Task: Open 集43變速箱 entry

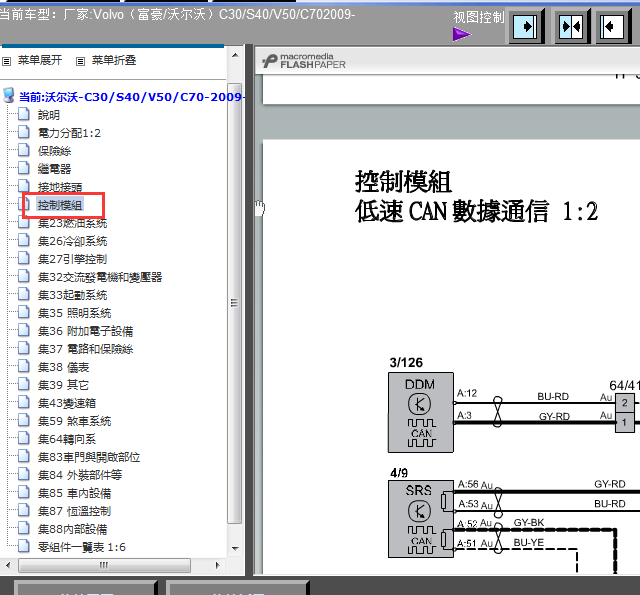Action: (67, 403)
